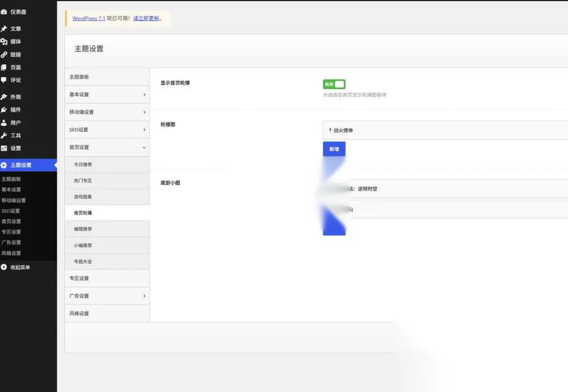Click 首页设置 in dark sidebar submenu
This screenshot has width=568, height=392.
11,221
